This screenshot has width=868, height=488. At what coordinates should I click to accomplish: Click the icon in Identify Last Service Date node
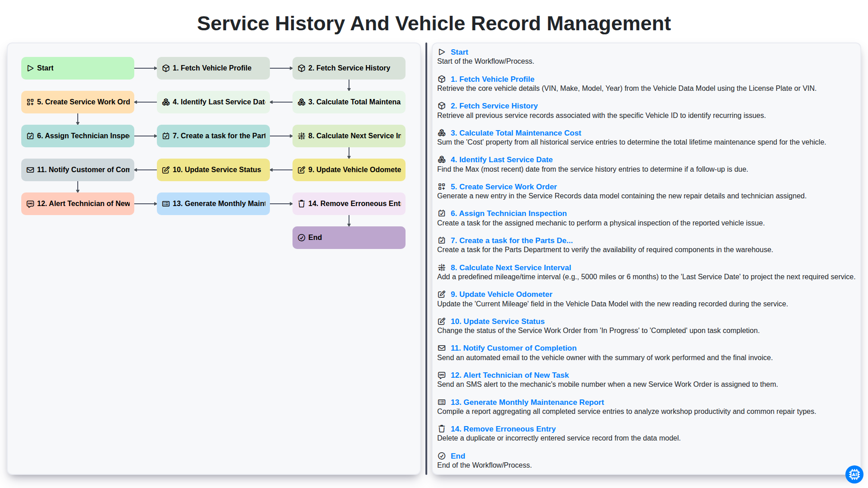(166, 102)
